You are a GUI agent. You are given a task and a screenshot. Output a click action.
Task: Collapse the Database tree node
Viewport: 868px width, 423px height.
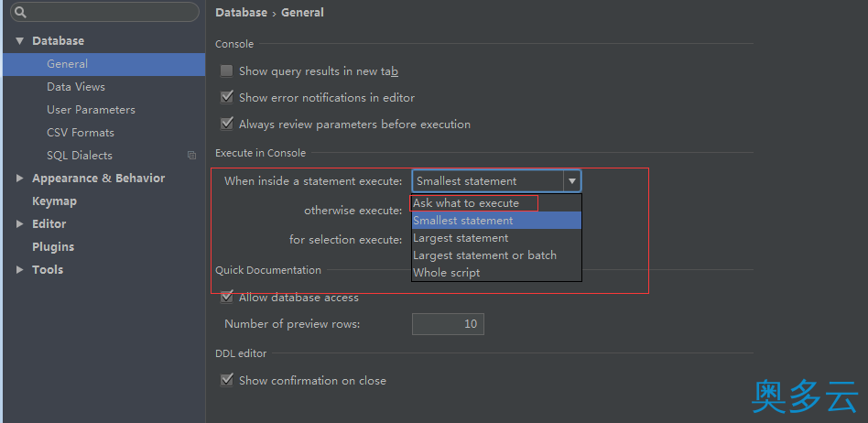(20, 41)
